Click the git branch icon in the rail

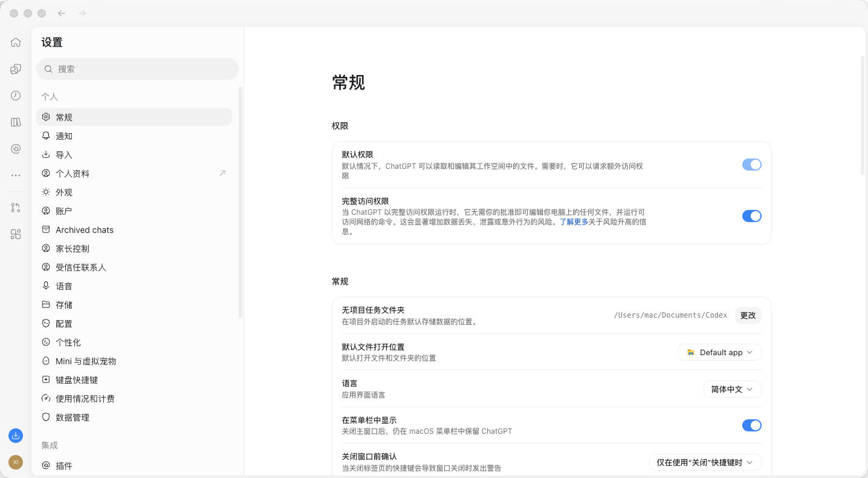(x=16, y=208)
